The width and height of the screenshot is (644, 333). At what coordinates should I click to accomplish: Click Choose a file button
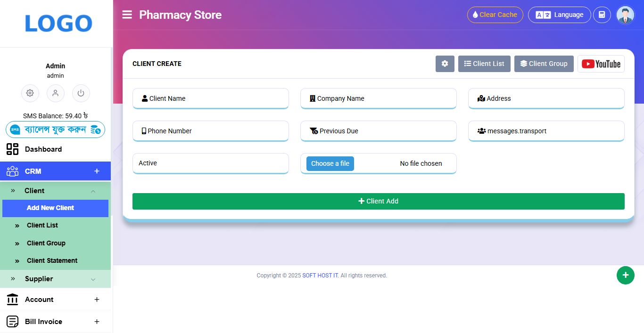pyautogui.click(x=330, y=163)
